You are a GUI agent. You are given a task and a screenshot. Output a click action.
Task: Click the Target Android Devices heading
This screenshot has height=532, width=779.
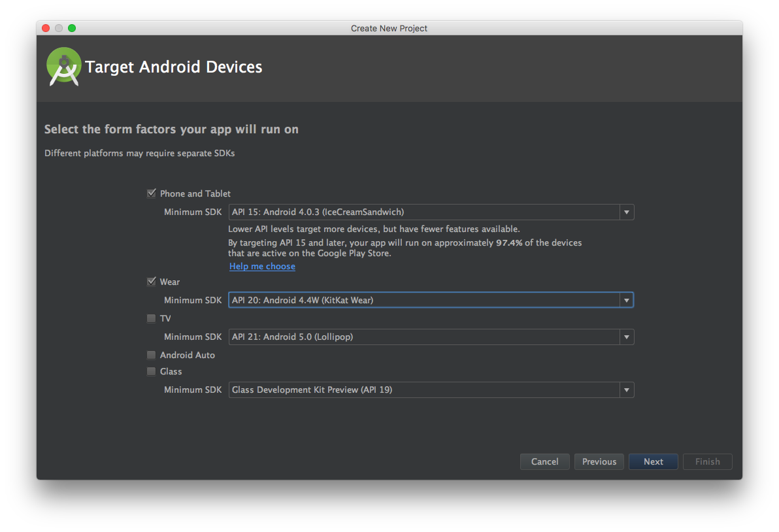coord(173,67)
